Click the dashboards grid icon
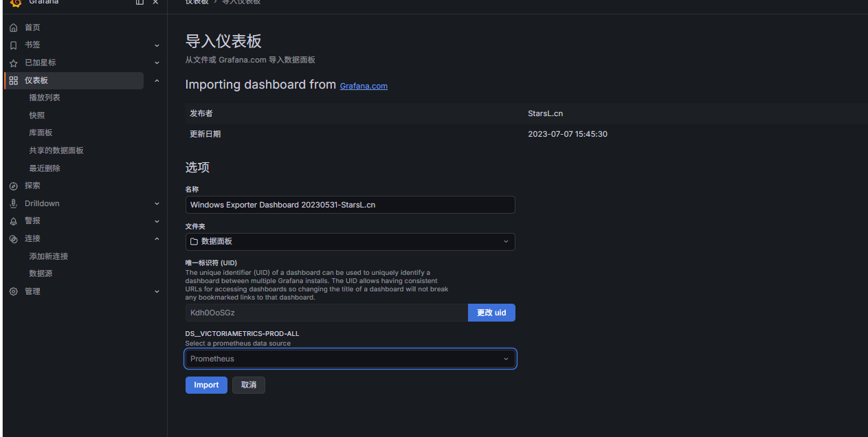868x437 pixels. coord(14,80)
